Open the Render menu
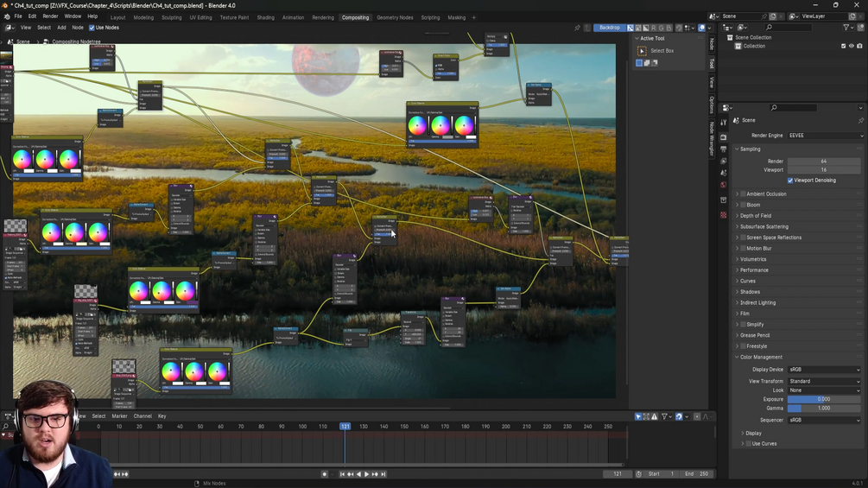 (50, 16)
